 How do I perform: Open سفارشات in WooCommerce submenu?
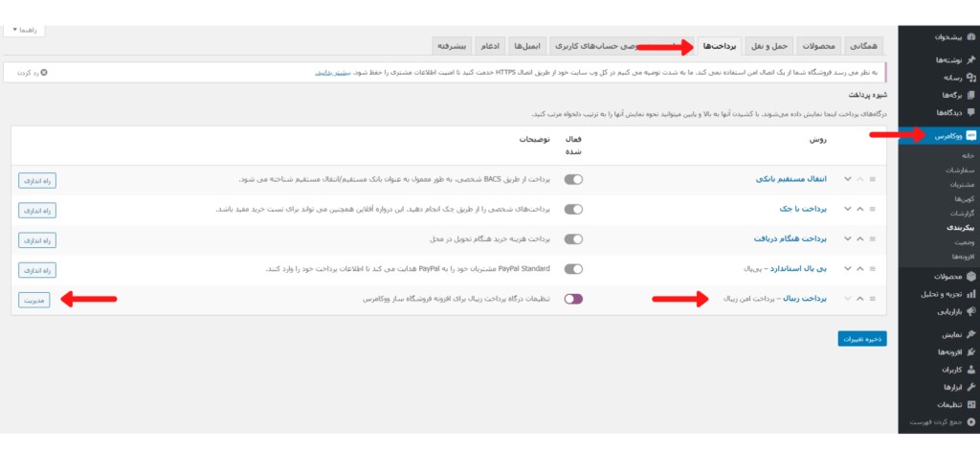pos(960,170)
